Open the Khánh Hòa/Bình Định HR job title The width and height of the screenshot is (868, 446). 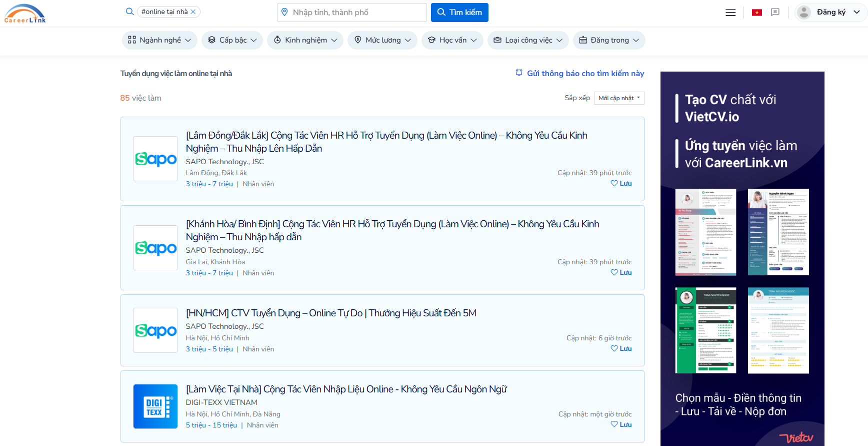[x=392, y=230]
